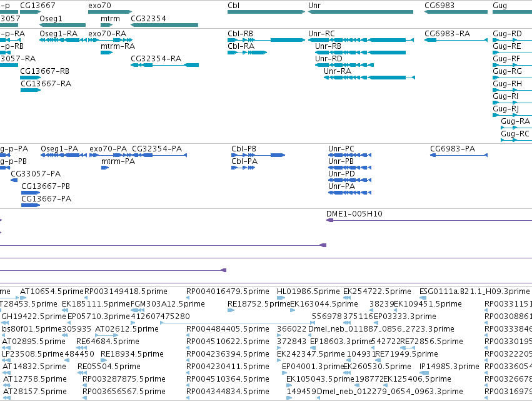Screen dimensions: 532x401
Task: Click the CG13667-PA protein label
Action: [46, 199]
